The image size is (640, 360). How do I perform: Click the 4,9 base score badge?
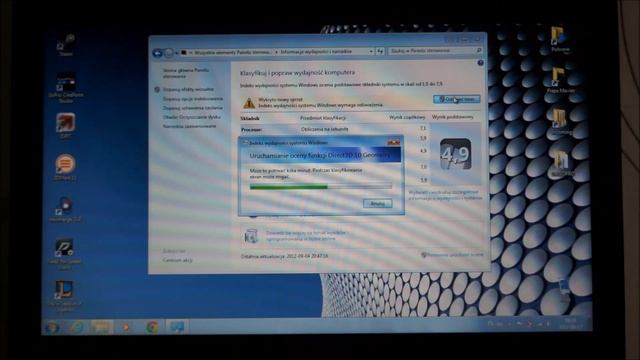[456, 154]
